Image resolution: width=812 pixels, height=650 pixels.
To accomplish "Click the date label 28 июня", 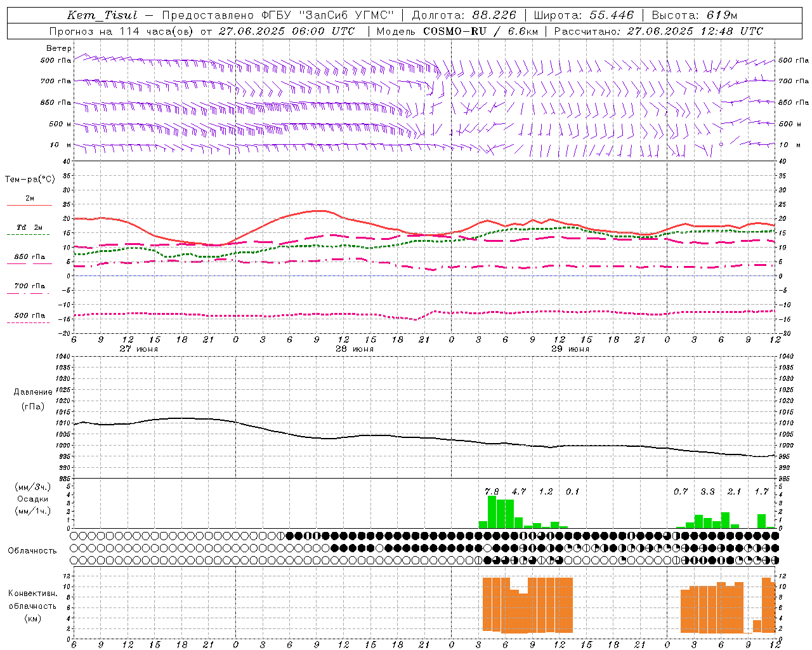I will [x=355, y=348].
